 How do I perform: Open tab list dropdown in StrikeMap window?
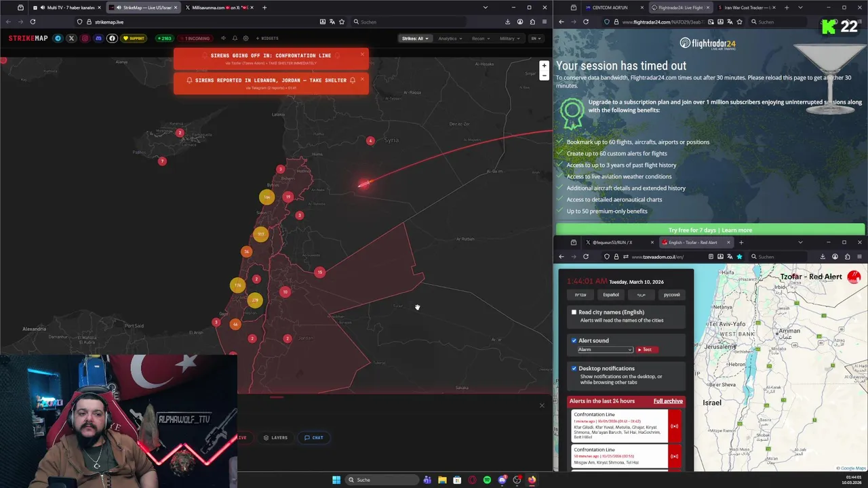click(485, 7)
